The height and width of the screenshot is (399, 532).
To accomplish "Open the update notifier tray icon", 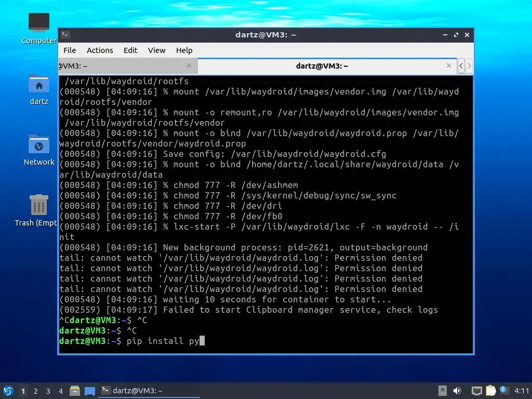I will click(x=503, y=390).
